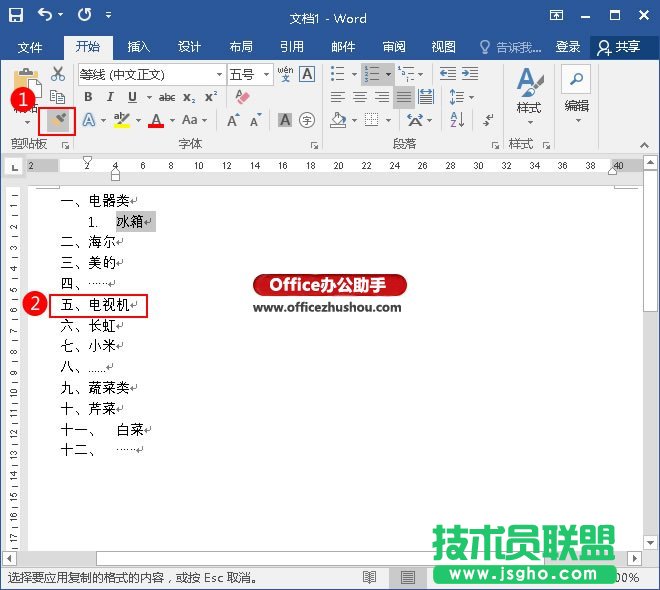Image resolution: width=660 pixels, height=590 pixels.
Task: Open the 编辑 editing menu
Action: pos(577,94)
